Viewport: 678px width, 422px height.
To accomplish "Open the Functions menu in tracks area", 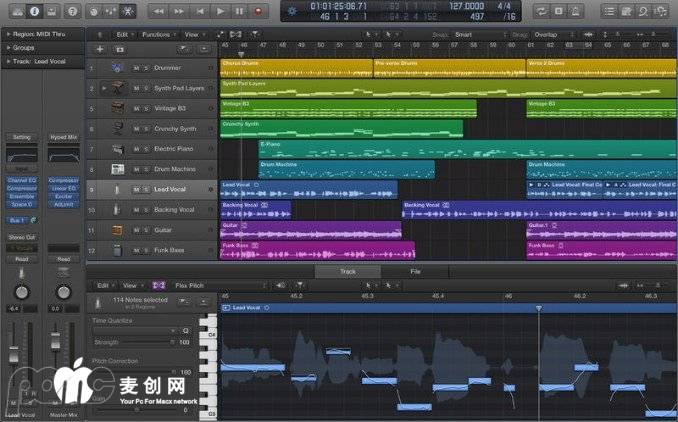I will 157,33.
